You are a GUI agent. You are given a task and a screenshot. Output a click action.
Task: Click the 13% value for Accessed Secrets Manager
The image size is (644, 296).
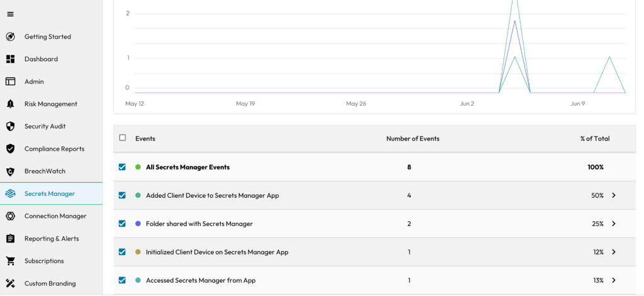pyautogui.click(x=599, y=280)
